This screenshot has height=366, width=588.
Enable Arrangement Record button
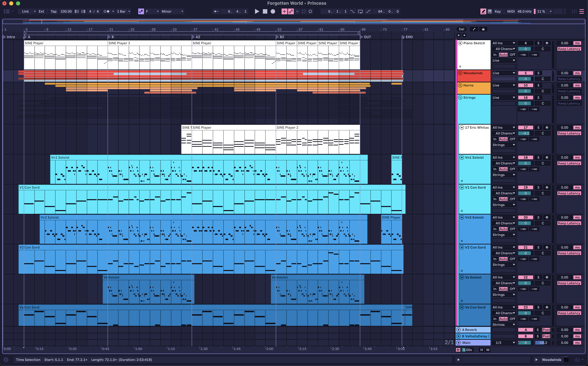[273, 11]
